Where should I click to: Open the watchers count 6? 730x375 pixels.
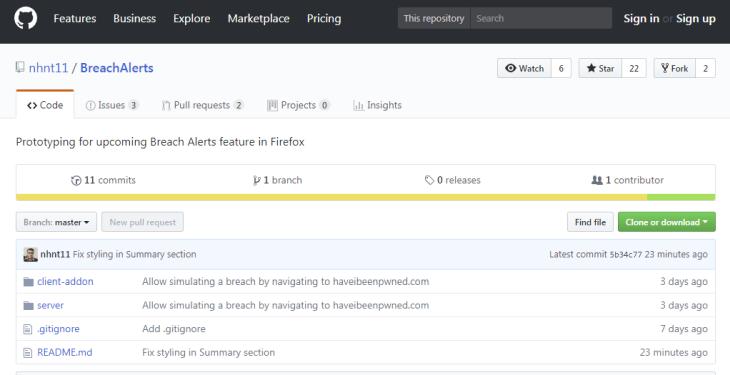[x=561, y=68]
